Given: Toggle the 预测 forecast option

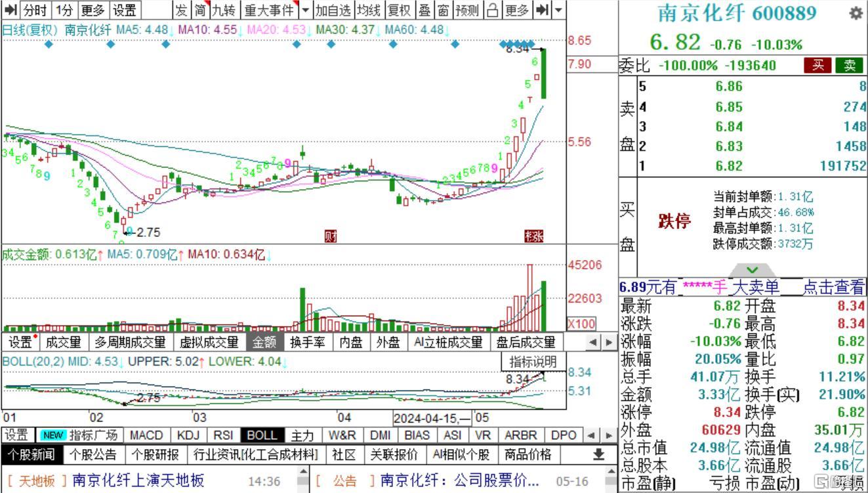Looking at the screenshot, I should tap(467, 10).
